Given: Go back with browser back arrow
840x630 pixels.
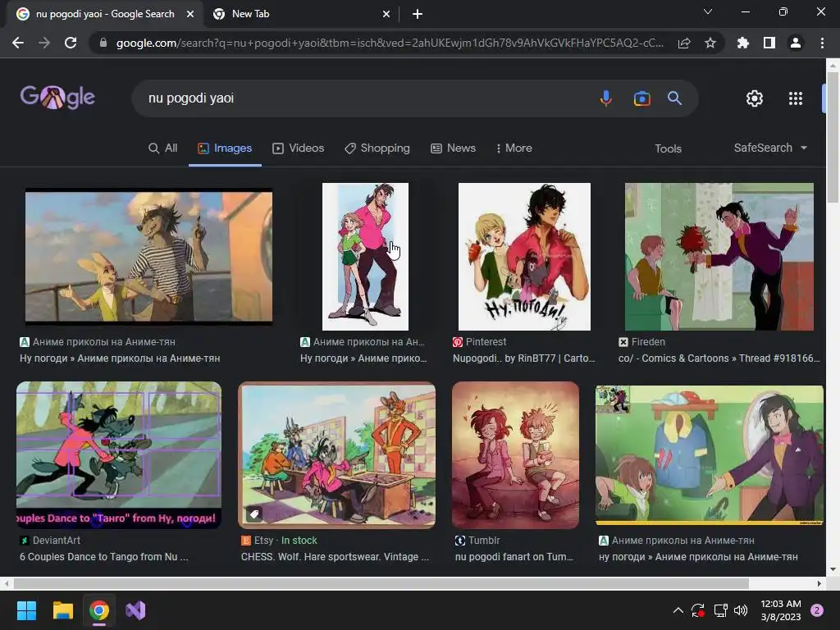Looking at the screenshot, I should pos(18,43).
